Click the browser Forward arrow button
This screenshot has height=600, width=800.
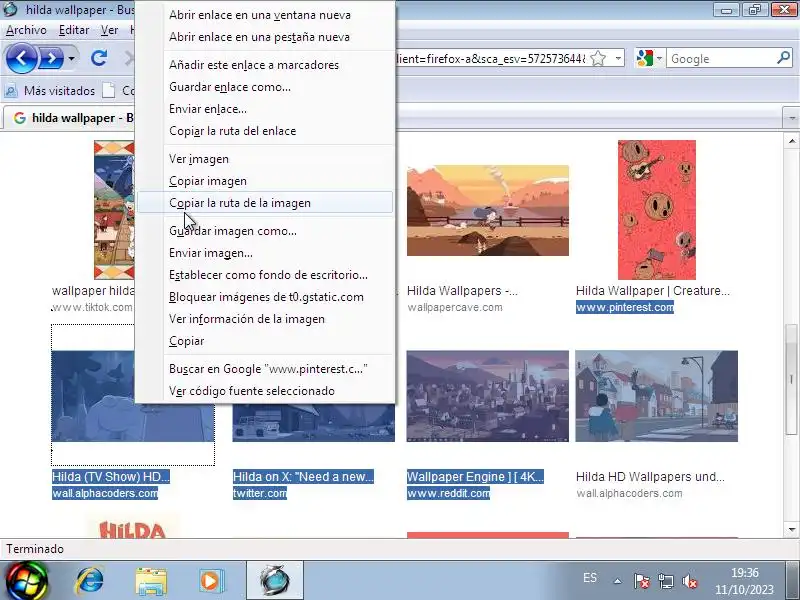pos(51,58)
